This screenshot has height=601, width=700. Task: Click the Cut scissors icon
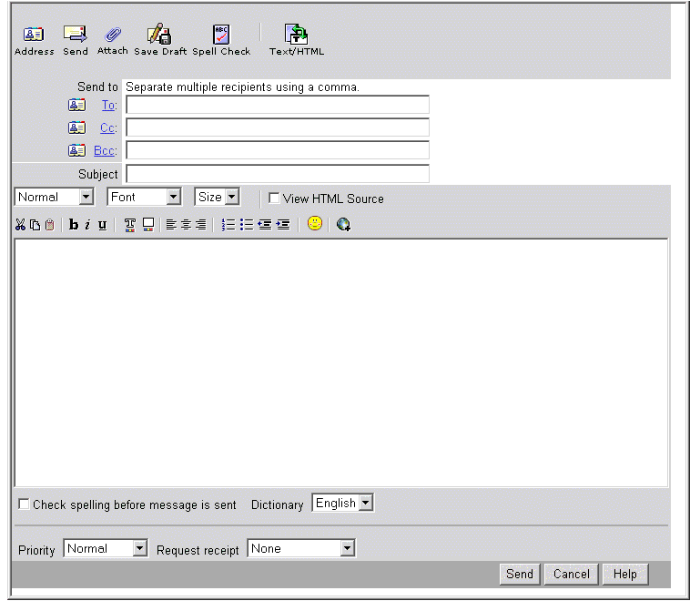click(20, 225)
